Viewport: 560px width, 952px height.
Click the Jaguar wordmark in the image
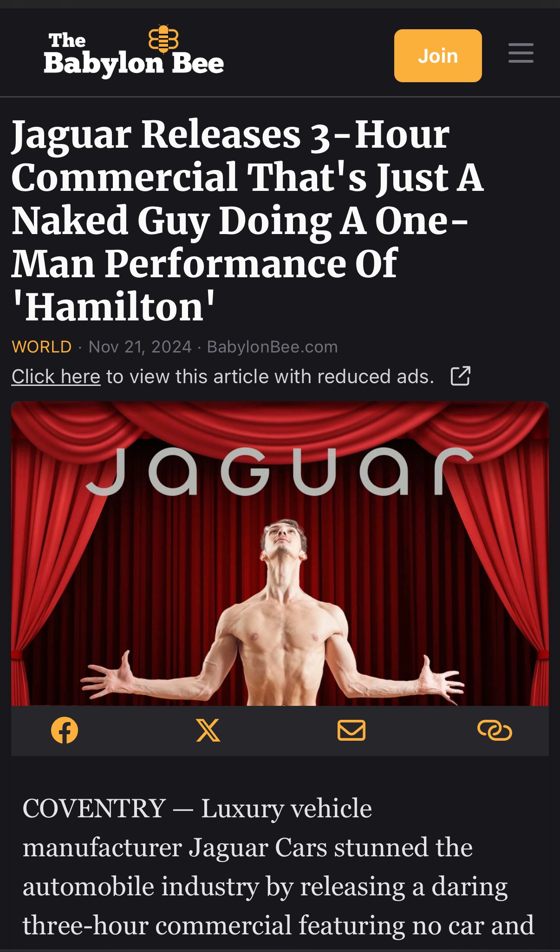coord(280,471)
